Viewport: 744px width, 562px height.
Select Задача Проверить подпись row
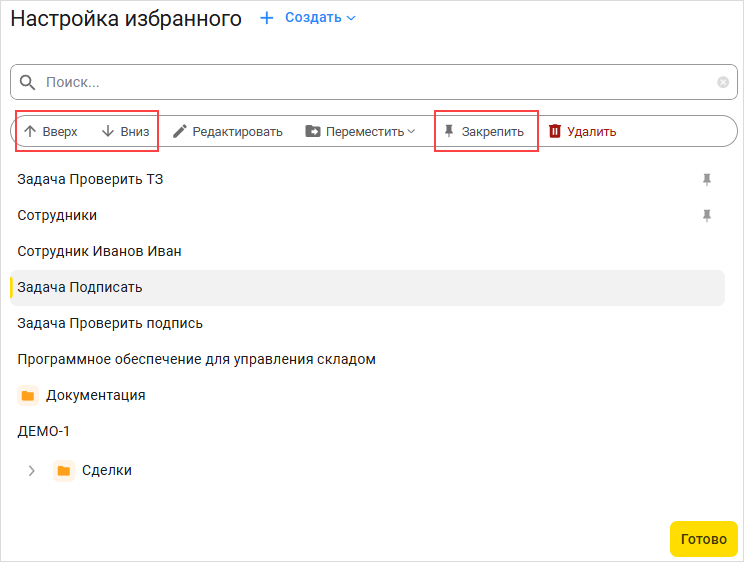coord(367,324)
